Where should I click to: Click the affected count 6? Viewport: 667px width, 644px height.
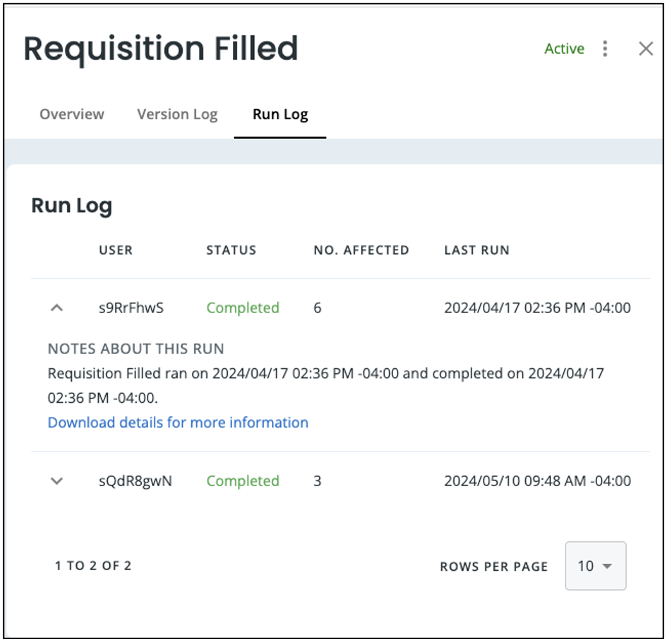pos(317,307)
